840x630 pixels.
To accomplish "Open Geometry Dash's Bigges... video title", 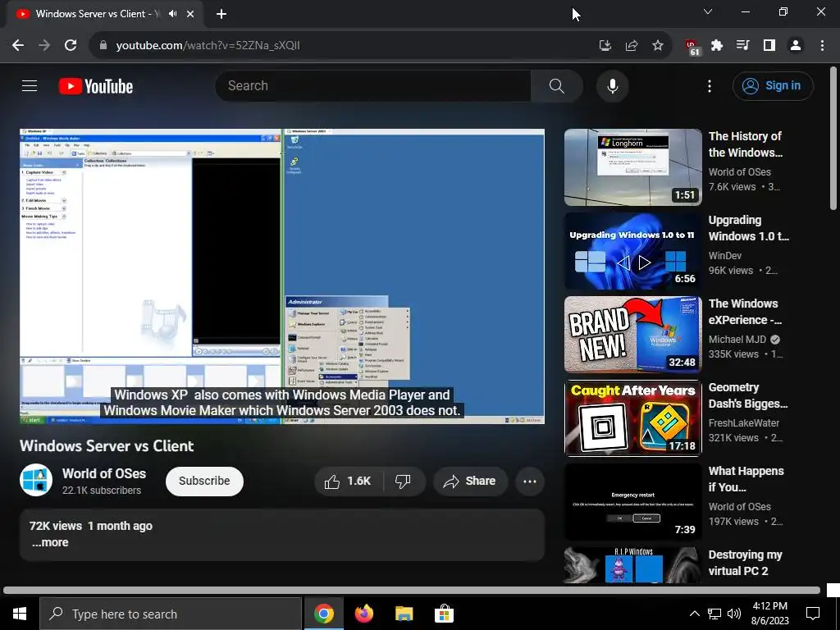I will [748, 395].
